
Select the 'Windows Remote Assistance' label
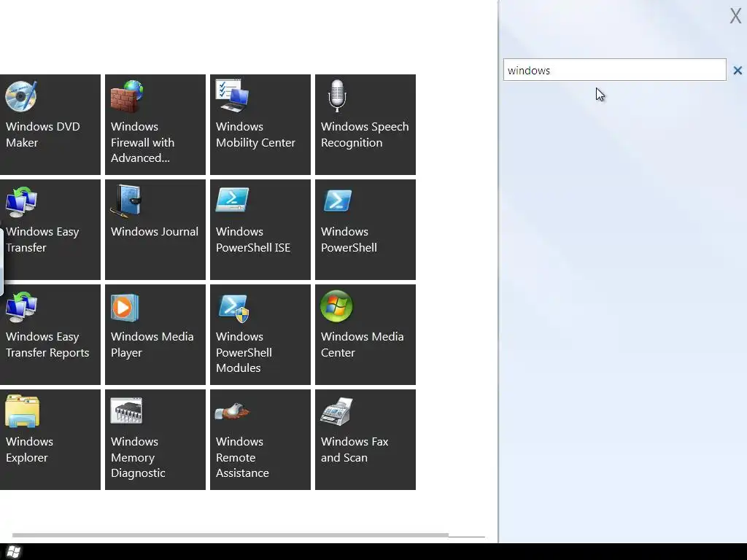[x=242, y=457]
